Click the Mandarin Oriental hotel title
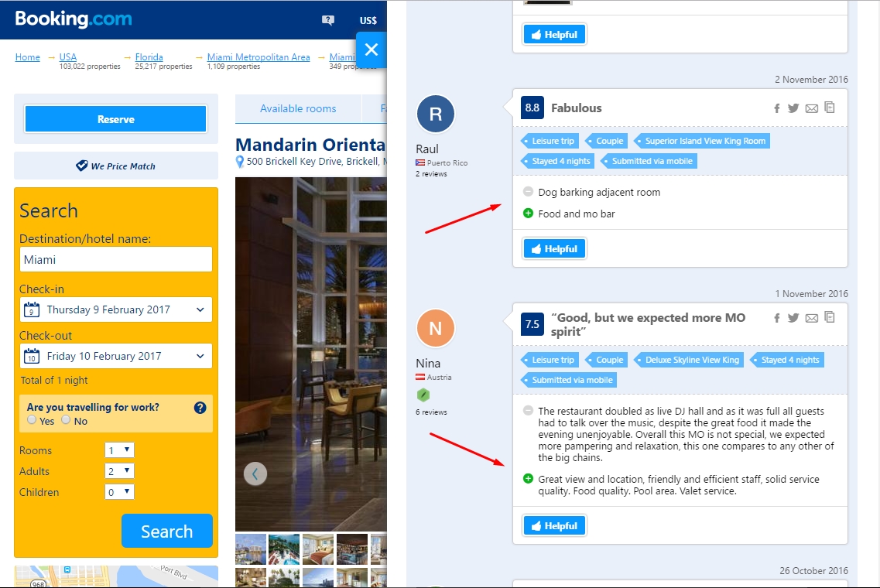This screenshot has width=880, height=588. click(x=310, y=145)
